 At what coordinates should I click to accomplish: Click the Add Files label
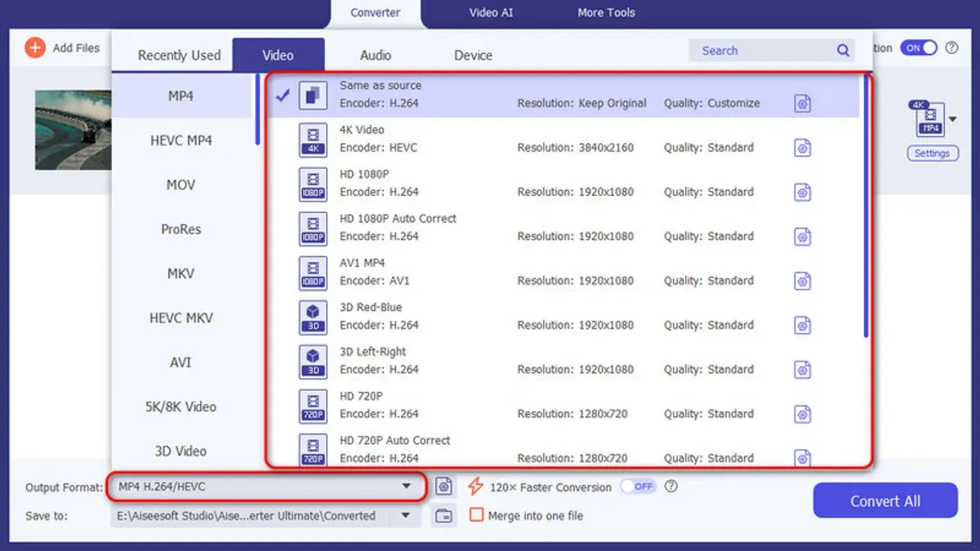tap(76, 48)
